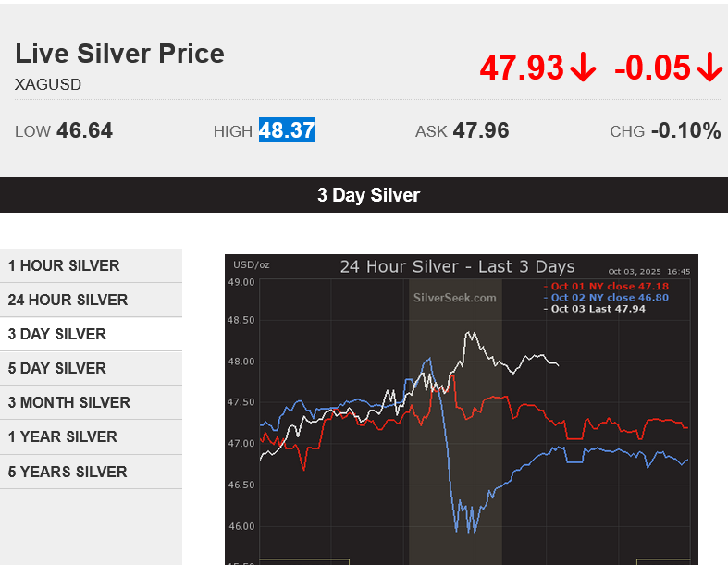Click the CHG percentage -0.10%
This screenshot has height=565, width=728.
(x=685, y=130)
